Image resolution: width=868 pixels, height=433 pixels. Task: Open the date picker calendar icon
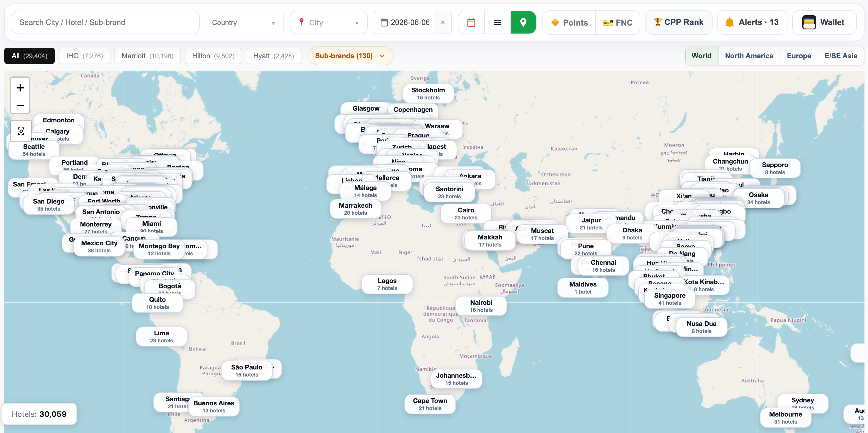tap(384, 22)
